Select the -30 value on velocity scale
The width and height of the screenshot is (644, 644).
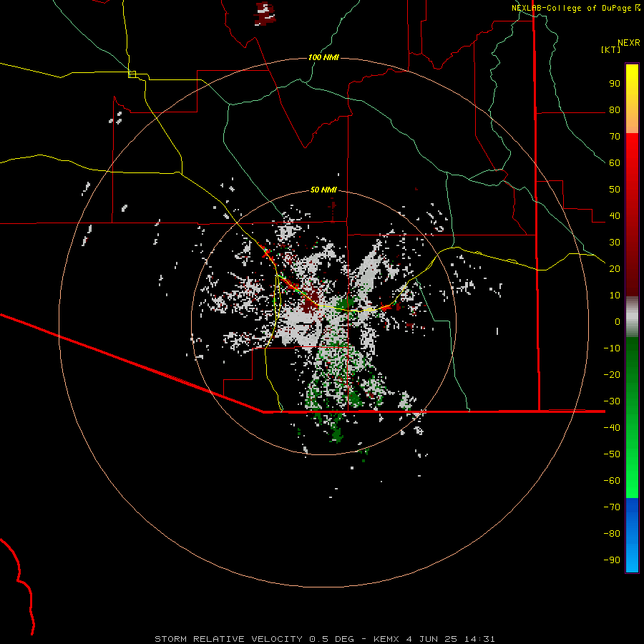click(612, 401)
